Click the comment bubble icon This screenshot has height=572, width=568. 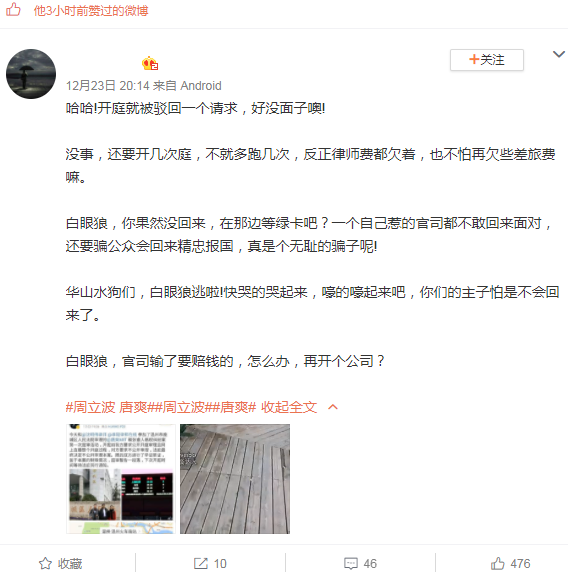click(351, 563)
